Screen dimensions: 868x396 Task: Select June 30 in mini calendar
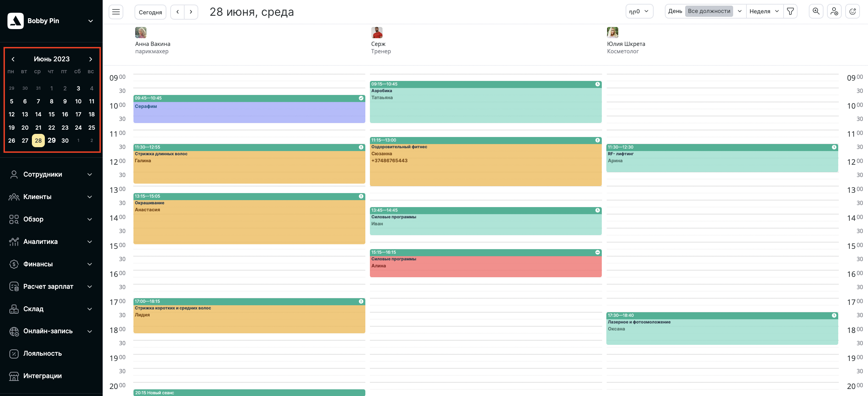(65, 141)
